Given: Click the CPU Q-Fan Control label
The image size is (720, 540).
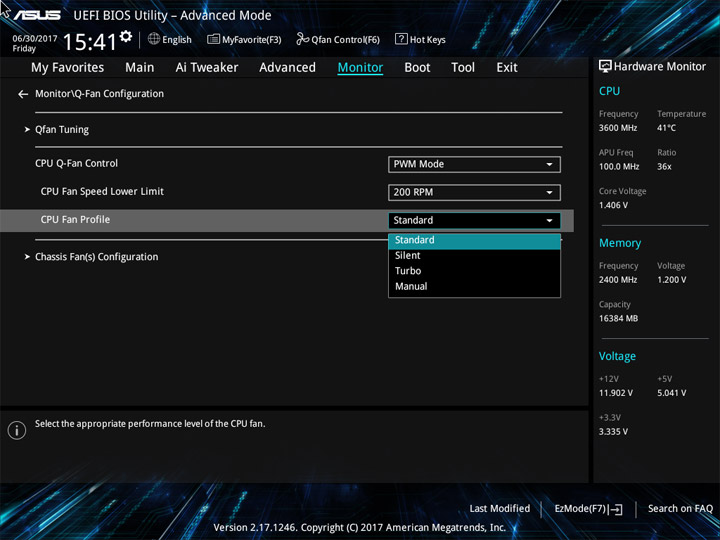Looking at the screenshot, I should point(76,163).
